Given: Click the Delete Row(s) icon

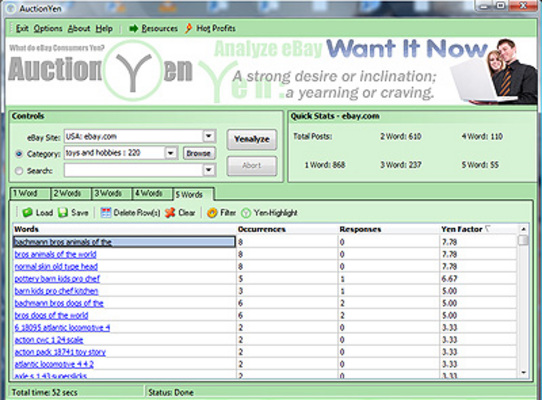Looking at the screenshot, I should [x=105, y=213].
